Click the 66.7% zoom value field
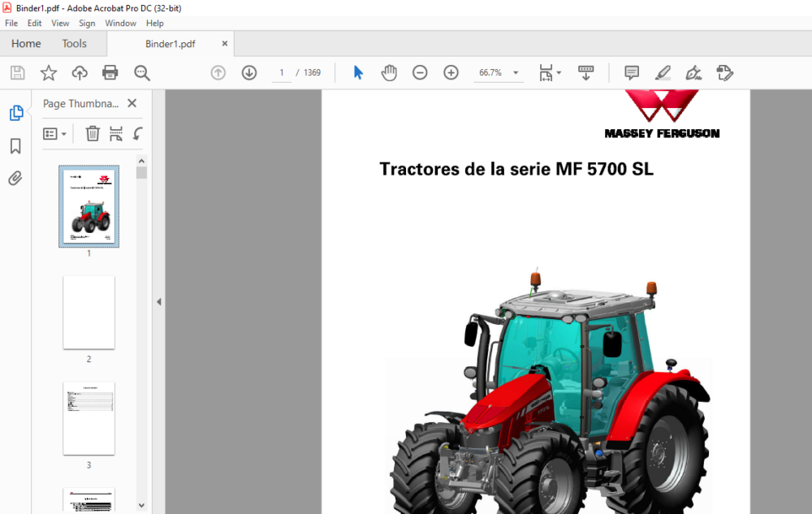Image resolution: width=812 pixels, height=514 pixels. [490, 73]
